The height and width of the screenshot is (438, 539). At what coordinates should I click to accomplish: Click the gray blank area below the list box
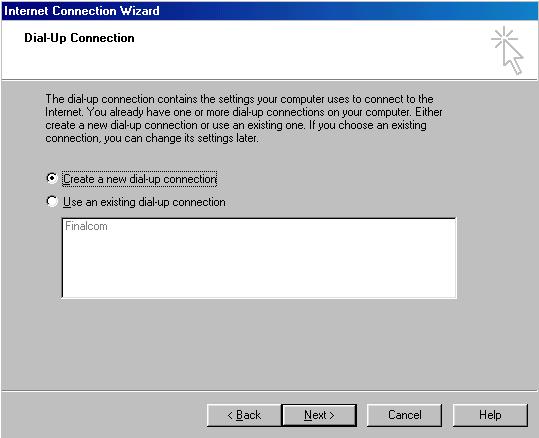259,344
